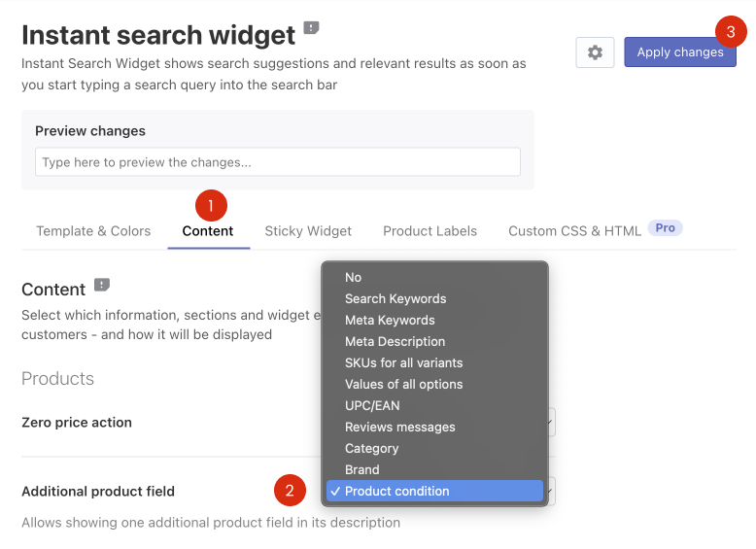
Task: Choose Category from the dropdown list
Action: (435, 448)
